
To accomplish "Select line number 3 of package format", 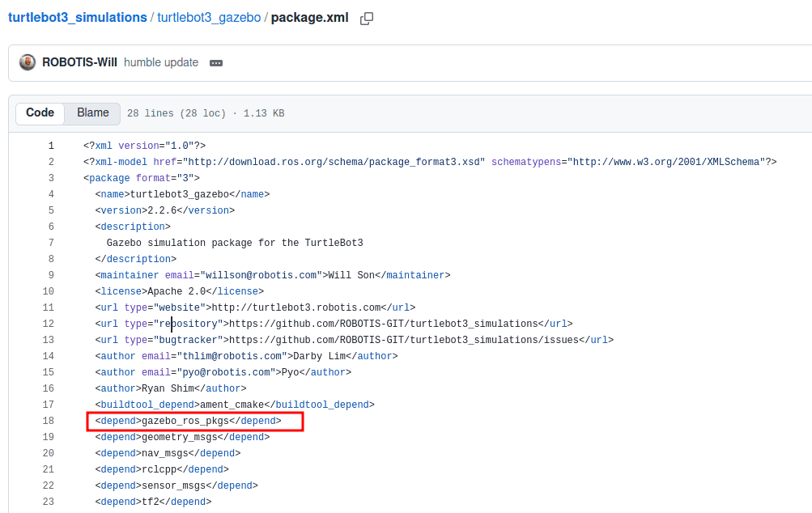I will pos(51,178).
